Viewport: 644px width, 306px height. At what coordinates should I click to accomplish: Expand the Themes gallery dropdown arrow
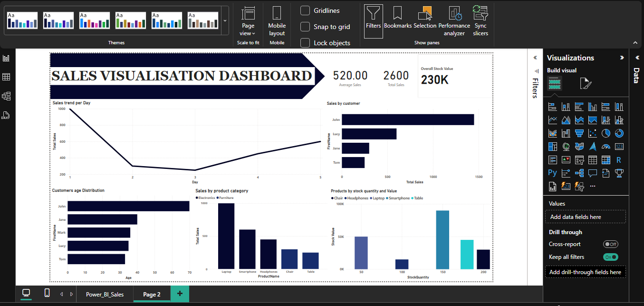(225, 21)
